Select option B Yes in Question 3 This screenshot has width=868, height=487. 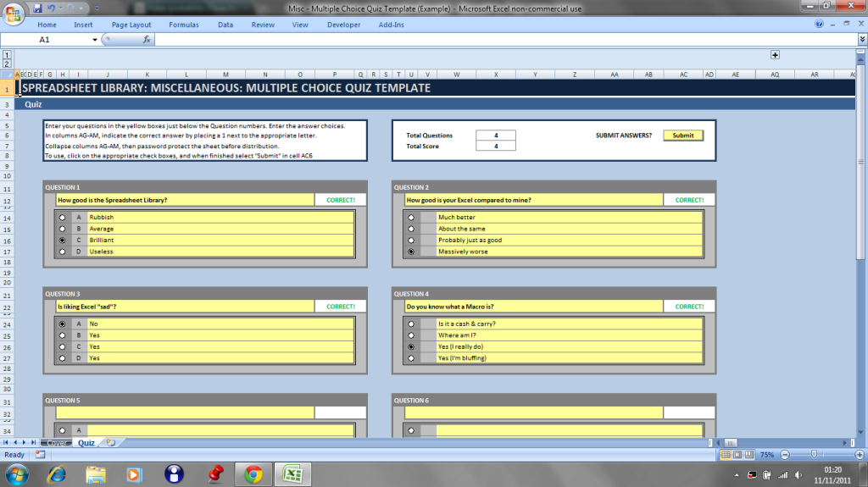pyautogui.click(x=63, y=335)
